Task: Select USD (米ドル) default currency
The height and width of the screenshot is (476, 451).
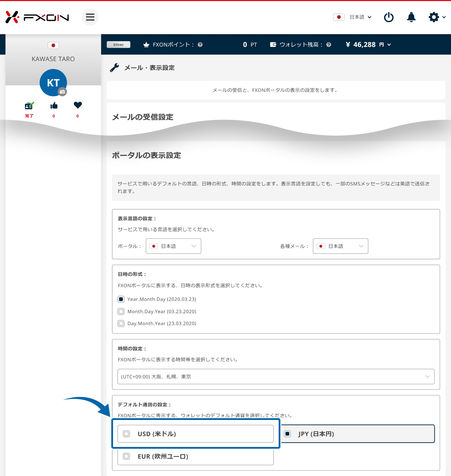Action: tap(196, 434)
